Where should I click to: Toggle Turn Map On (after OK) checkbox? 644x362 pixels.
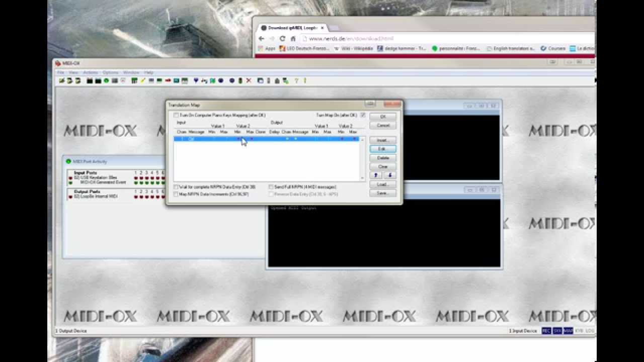pos(363,115)
